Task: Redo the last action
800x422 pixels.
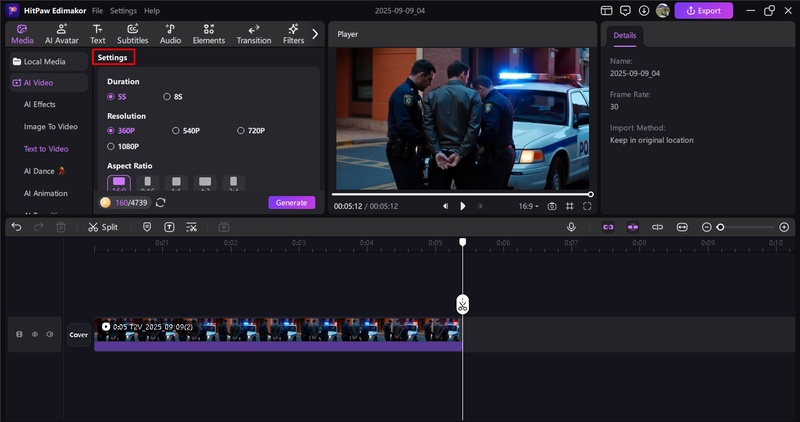Action: pyautogui.click(x=38, y=227)
